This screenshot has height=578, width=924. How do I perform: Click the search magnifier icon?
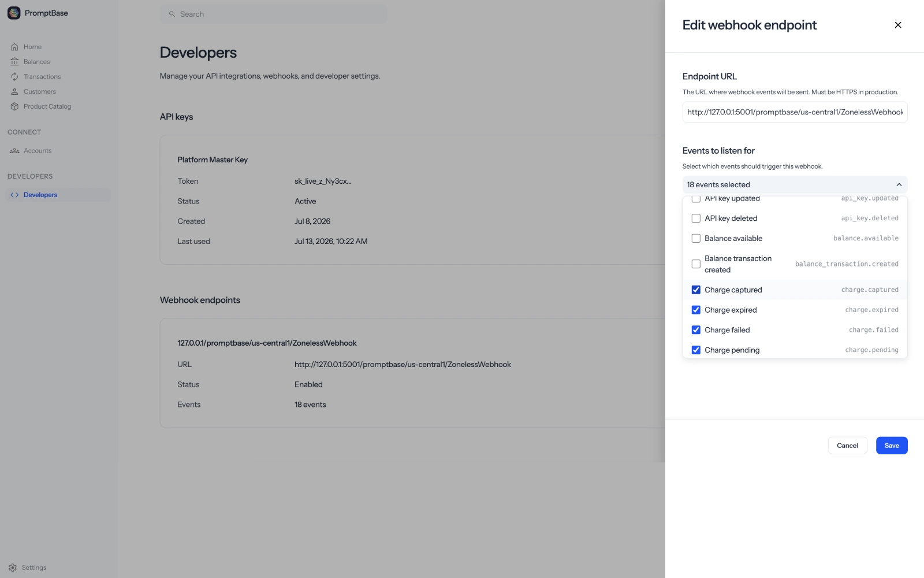coord(172,14)
